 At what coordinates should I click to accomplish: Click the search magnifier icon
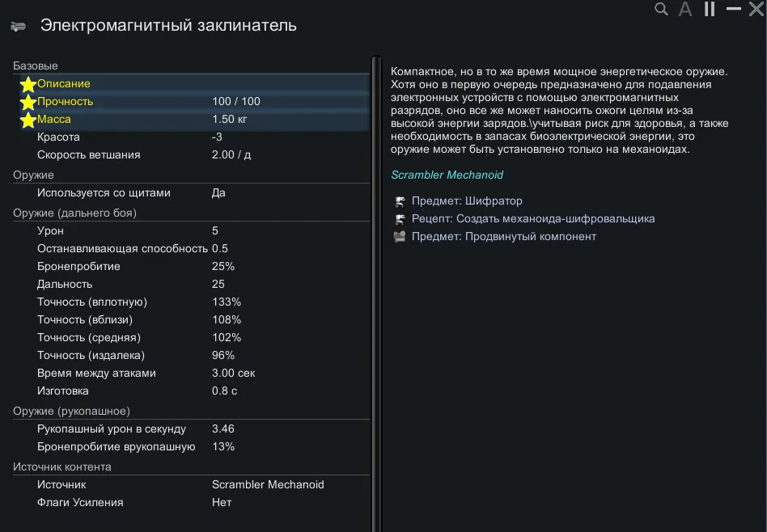(x=662, y=10)
